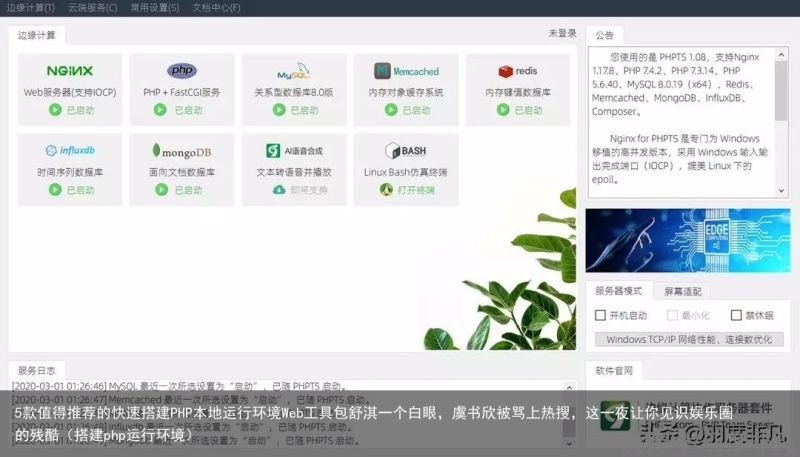Viewport: 800px width, 457px height.
Task: Open the 常用设置(S) menu
Action: click(x=155, y=8)
